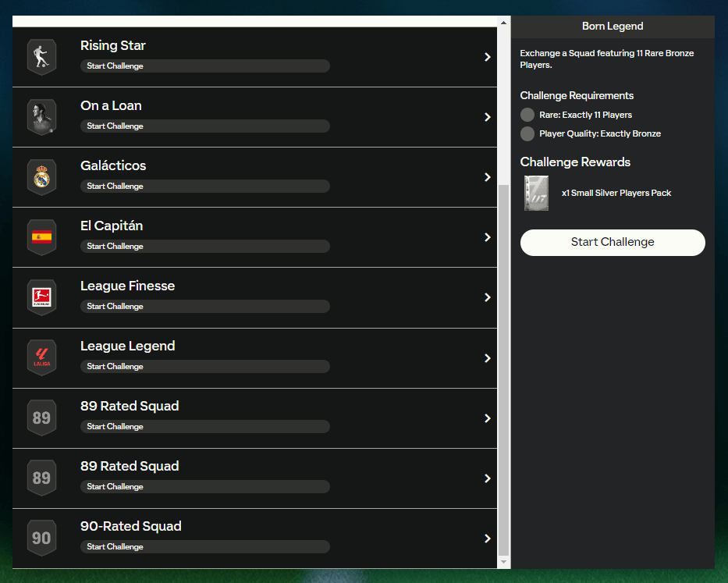The image size is (728, 583).
Task: Click the Real Madrid crest for Galácticos
Action: (41, 177)
